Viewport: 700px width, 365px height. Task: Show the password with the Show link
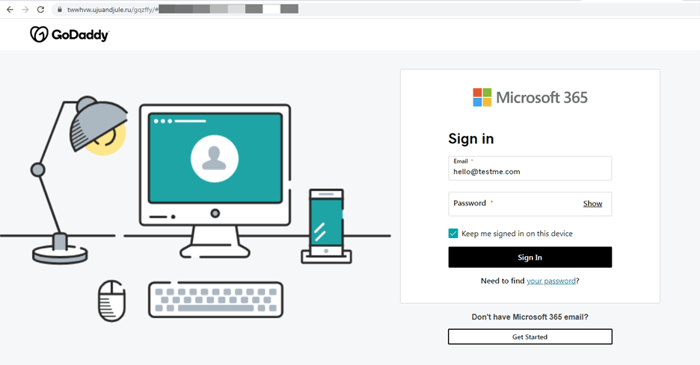coord(592,203)
